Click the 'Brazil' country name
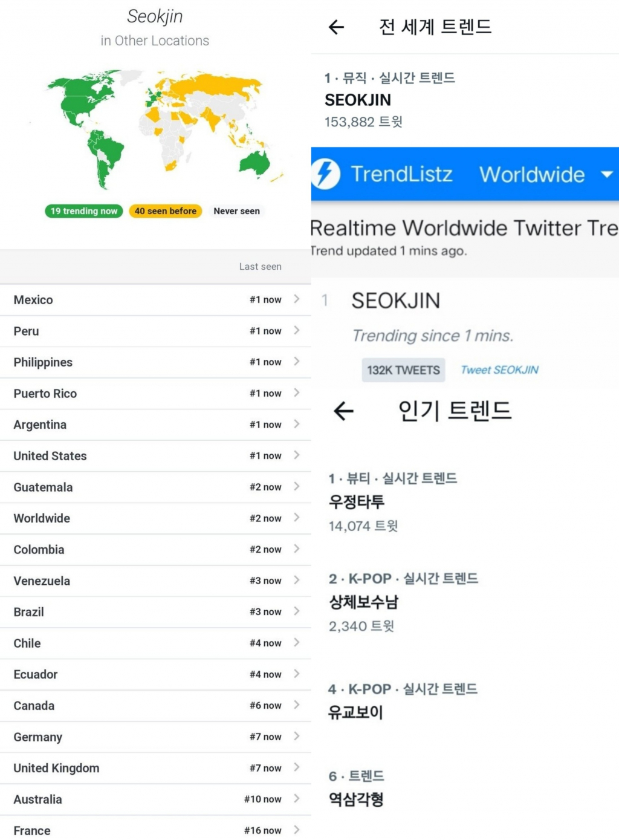 pyautogui.click(x=28, y=612)
